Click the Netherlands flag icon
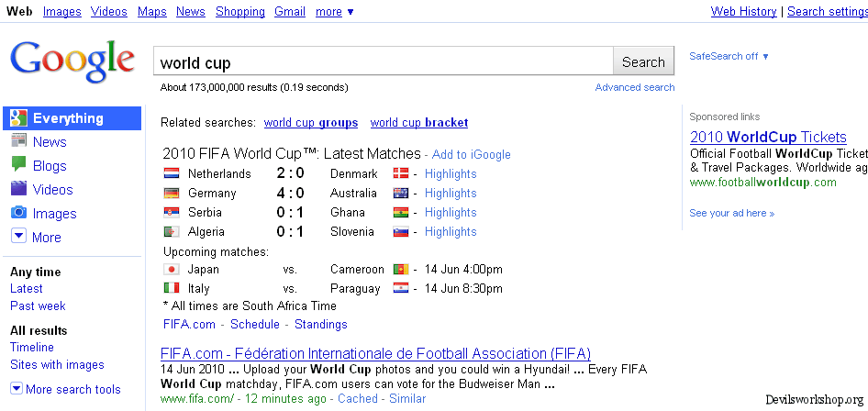This screenshot has height=411, width=868. 172,173
